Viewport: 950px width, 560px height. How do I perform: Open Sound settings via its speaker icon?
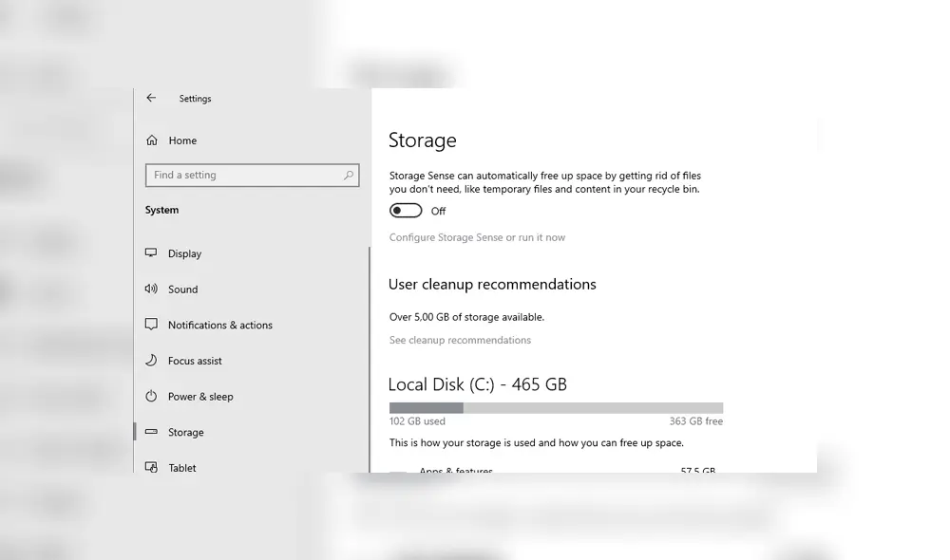152,289
